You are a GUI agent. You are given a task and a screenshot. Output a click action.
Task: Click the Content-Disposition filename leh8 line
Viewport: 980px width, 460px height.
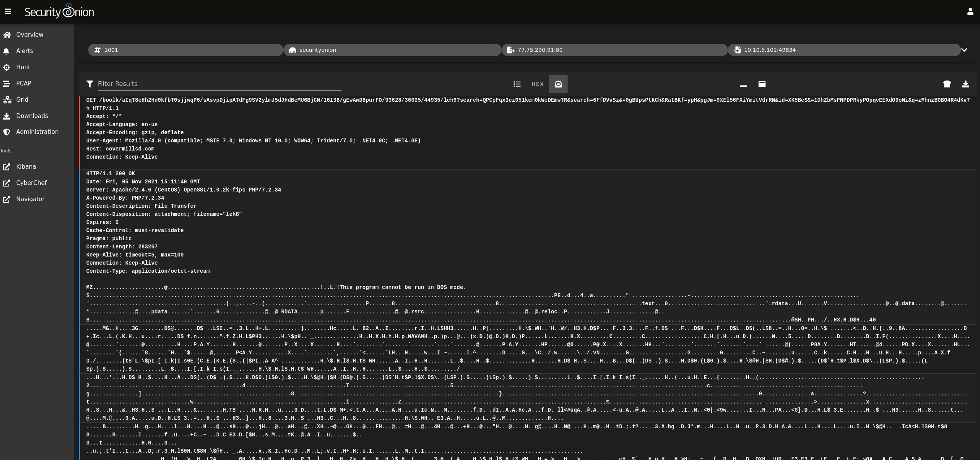[x=164, y=214]
